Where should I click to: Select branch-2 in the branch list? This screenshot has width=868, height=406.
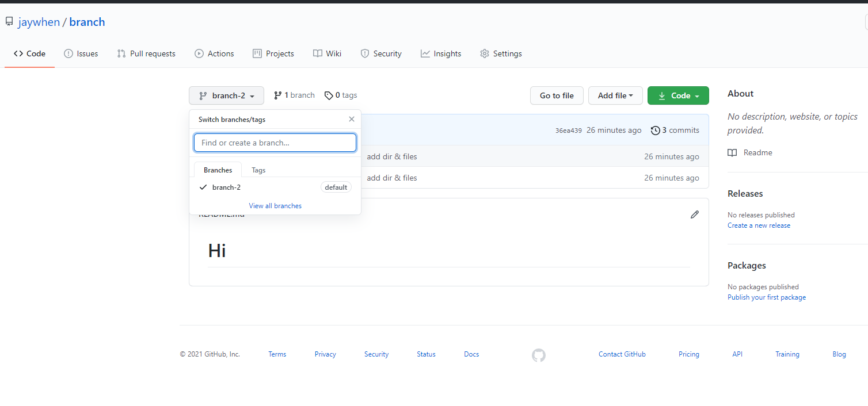click(275, 187)
